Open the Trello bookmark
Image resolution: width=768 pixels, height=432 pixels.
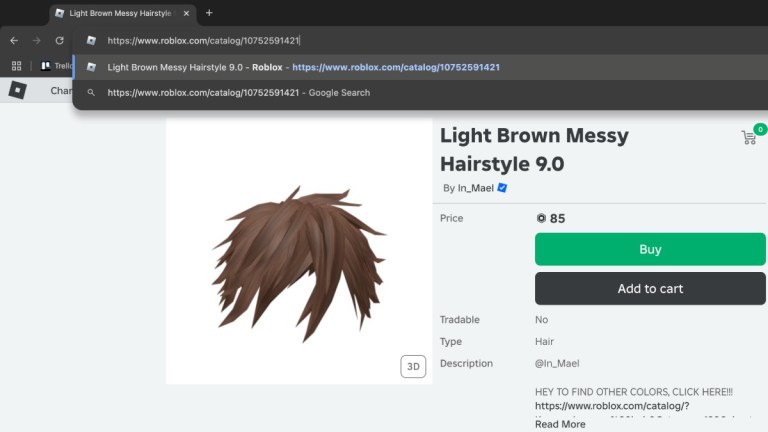click(x=57, y=66)
